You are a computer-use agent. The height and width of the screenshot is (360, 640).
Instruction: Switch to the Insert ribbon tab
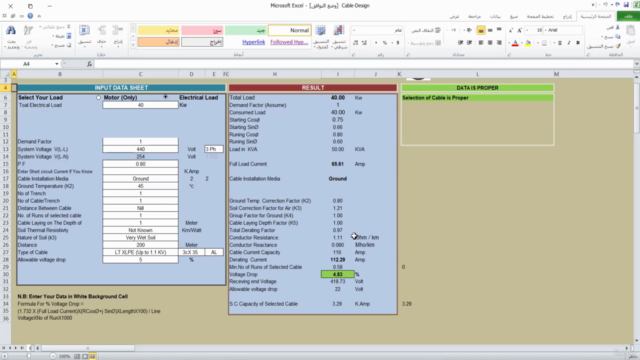[x=567, y=16]
